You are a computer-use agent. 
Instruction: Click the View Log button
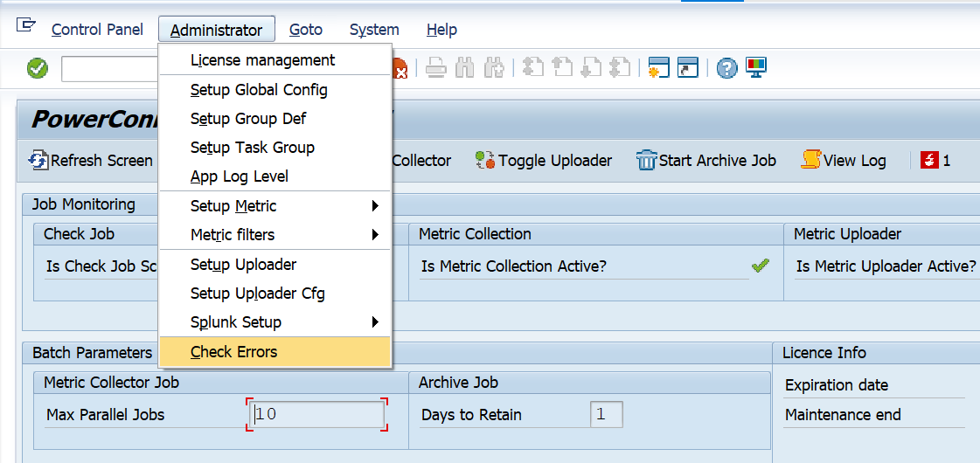[x=844, y=161]
